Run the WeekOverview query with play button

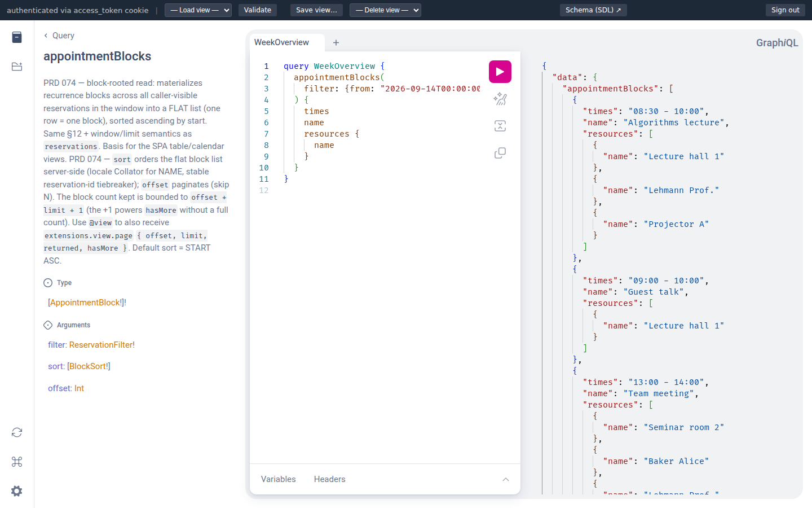point(500,72)
